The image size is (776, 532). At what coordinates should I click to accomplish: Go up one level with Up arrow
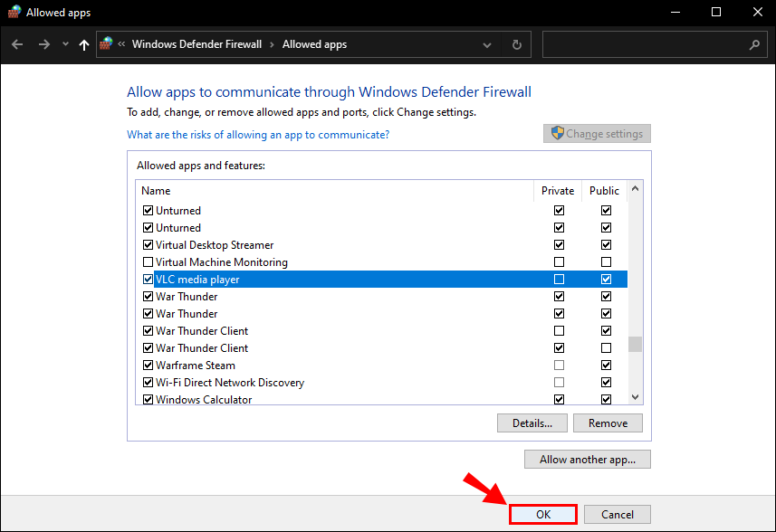pos(84,44)
